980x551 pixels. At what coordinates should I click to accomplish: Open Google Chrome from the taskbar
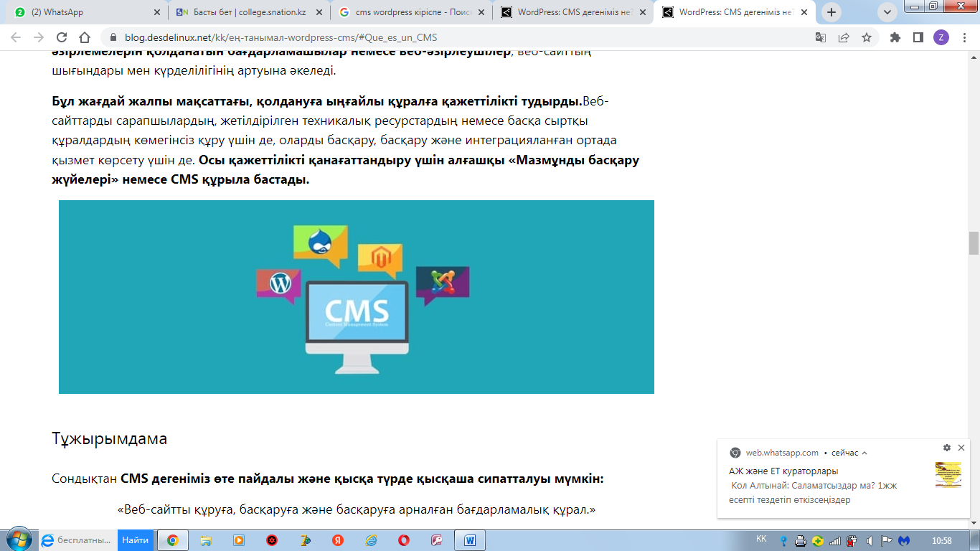[172, 540]
